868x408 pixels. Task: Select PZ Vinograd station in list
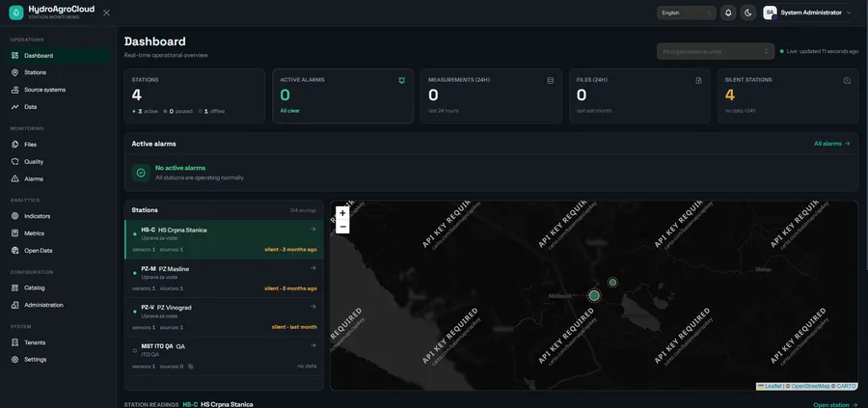(224, 317)
